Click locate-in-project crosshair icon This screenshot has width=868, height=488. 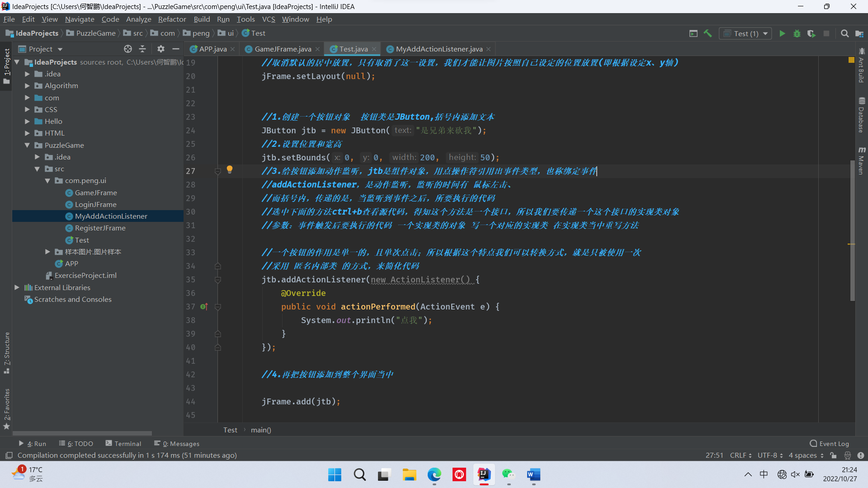(128, 49)
